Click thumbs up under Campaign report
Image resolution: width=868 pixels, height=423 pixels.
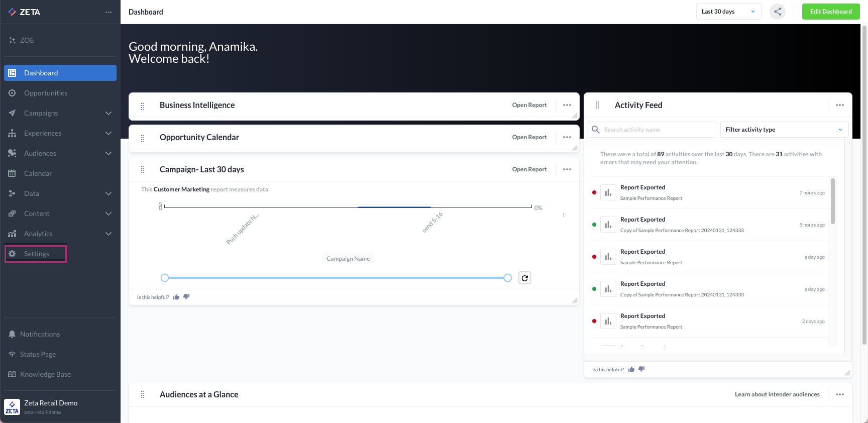click(x=176, y=297)
